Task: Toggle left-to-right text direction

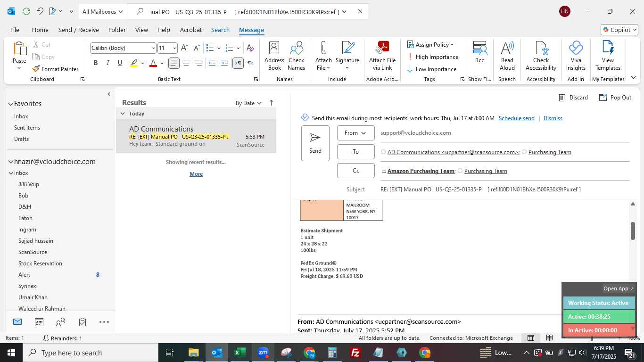Action: click(x=238, y=63)
